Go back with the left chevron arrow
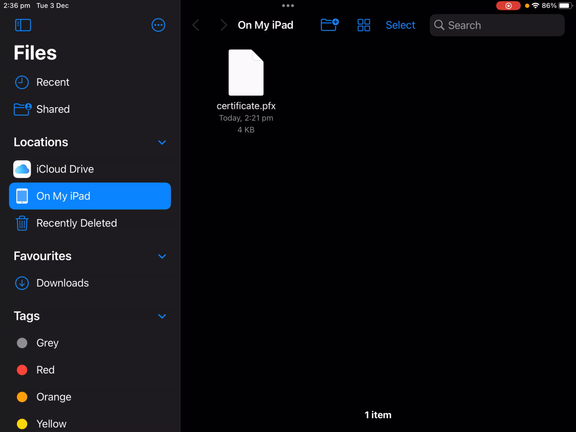 click(196, 25)
